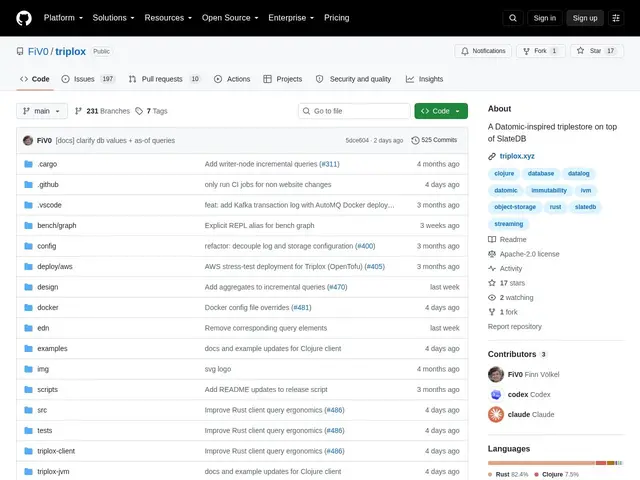Open the Insights tab
This screenshot has width=640, height=480.
(424, 79)
